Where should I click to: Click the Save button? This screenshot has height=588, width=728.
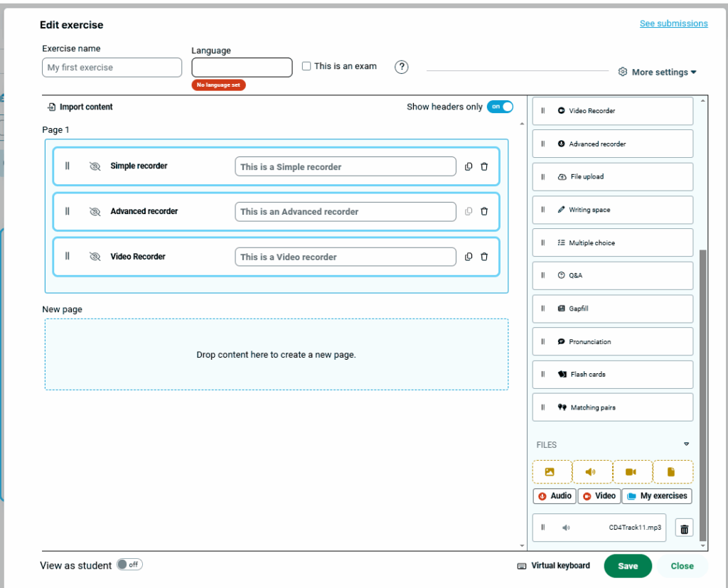tap(628, 566)
